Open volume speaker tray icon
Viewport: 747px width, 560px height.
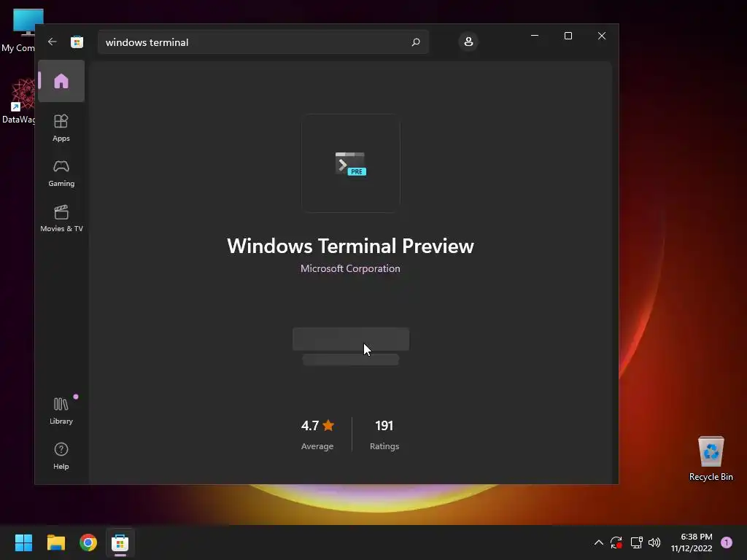(x=654, y=542)
